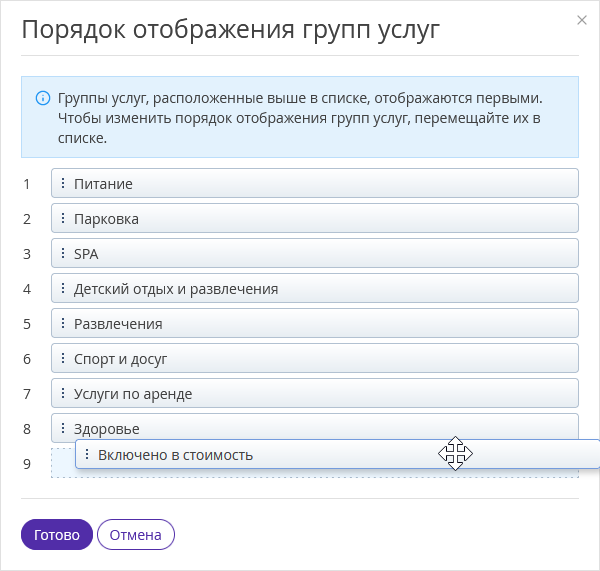The image size is (600, 571).
Task: Click the drag handle of Парковка row
Action: click(63, 218)
